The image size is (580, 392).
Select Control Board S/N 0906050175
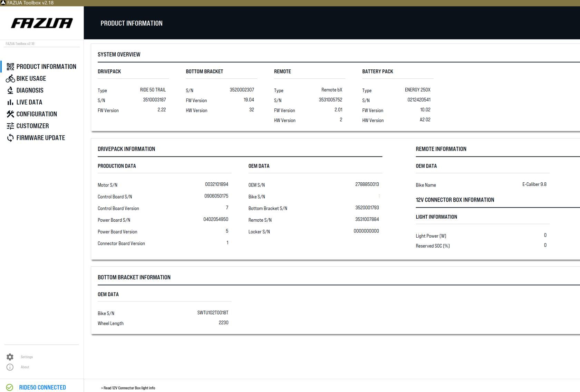[216, 196]
